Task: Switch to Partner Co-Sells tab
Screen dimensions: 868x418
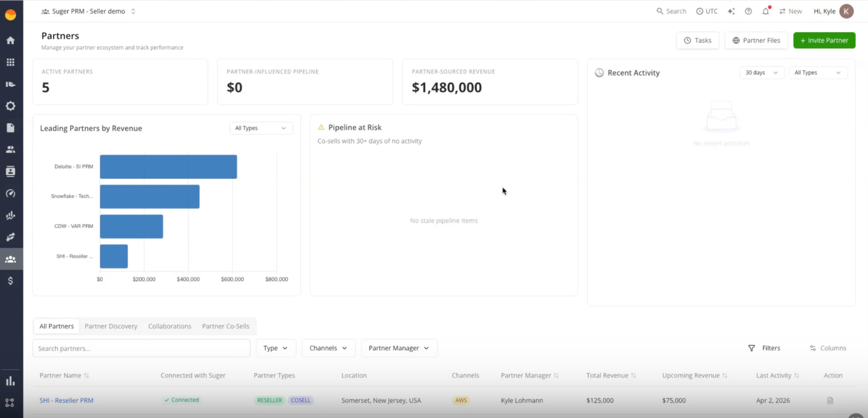Action: click(226, 326)
